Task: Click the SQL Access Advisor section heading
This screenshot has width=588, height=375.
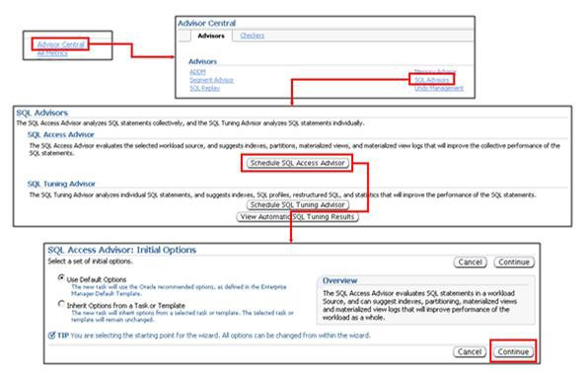Action: coord(61,134)
